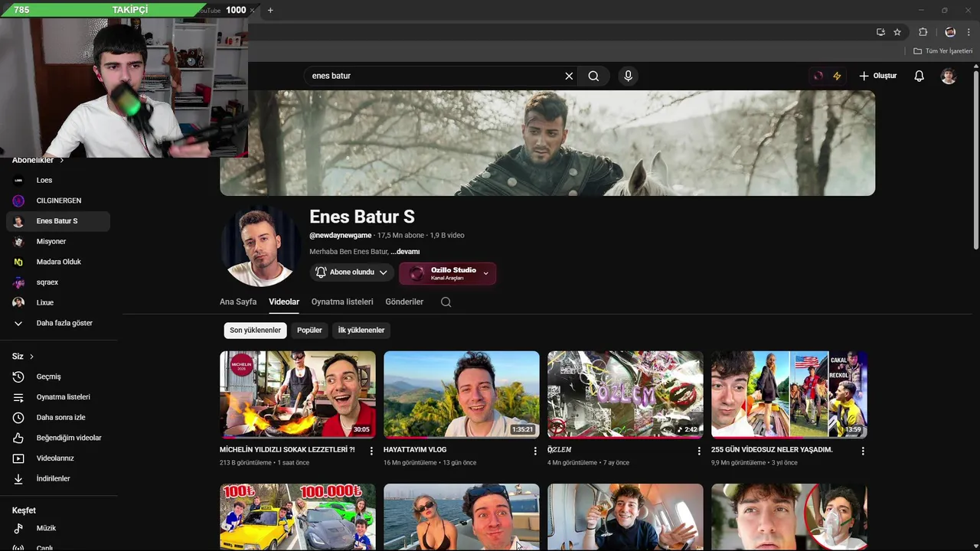Viewport: 980px width, 551px height.
Task: Select the Son yüklenenler filter chip
Action: (x=256, y=330)
